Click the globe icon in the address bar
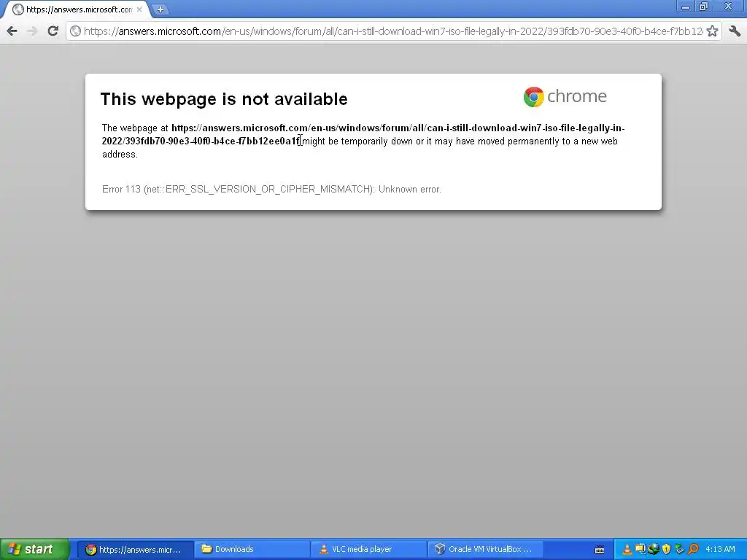 [75, 31]
